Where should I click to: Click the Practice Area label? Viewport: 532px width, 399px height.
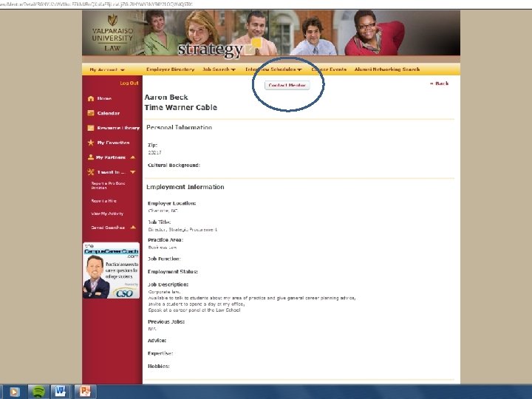click(166, 239)
